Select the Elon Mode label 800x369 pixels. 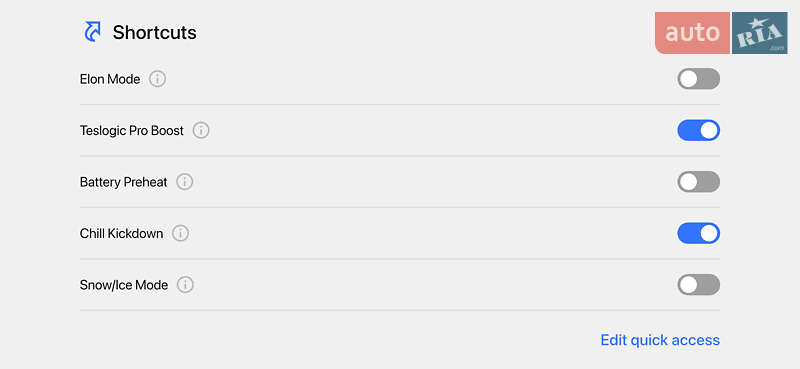tap(110, 79)
